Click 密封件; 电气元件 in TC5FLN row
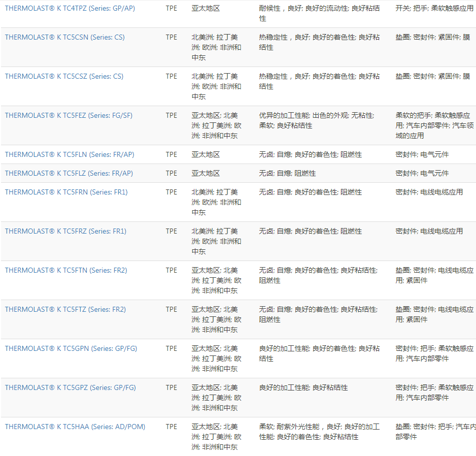Image resolution: width=476 pixels, height=456 pixels. coord(422,155)
